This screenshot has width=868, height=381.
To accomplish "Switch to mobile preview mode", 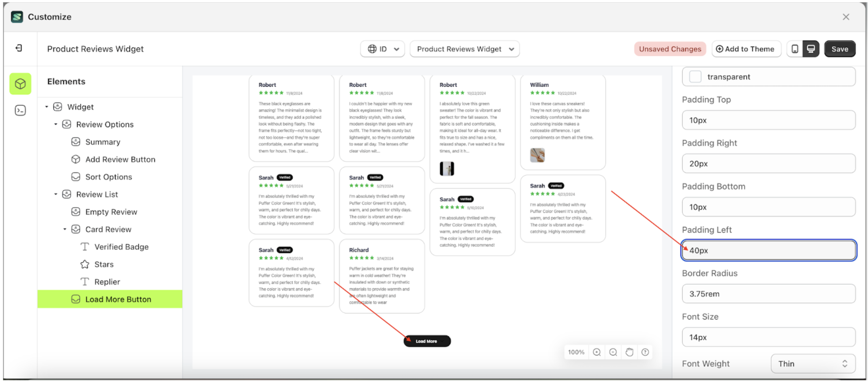I will [x=795, y=49].
